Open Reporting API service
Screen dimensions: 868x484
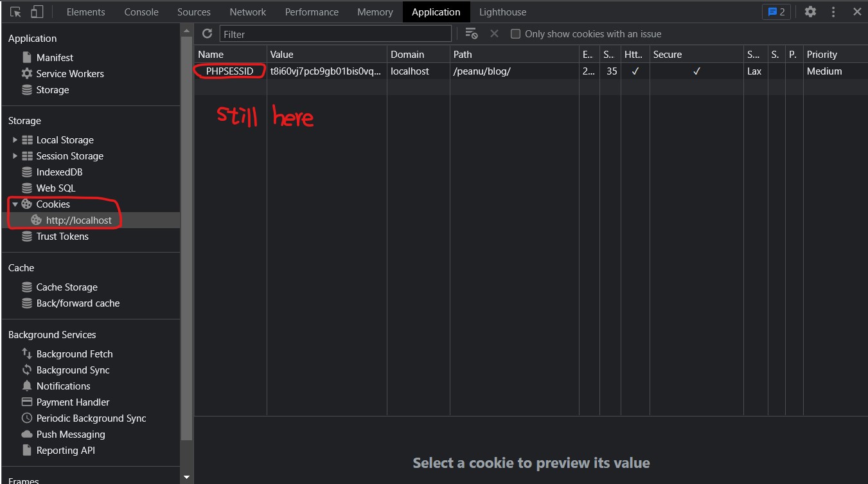[66, 450]
